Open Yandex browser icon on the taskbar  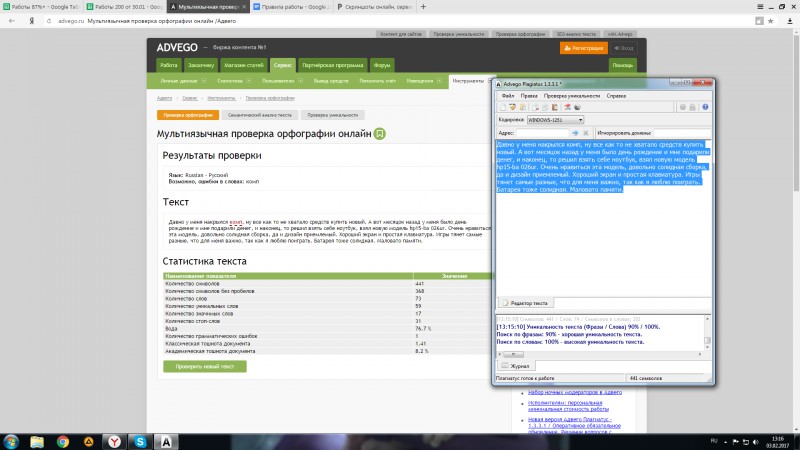pyautogui.click(x=115, y=442)
